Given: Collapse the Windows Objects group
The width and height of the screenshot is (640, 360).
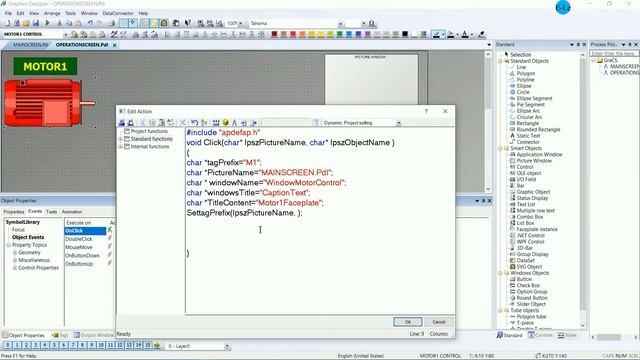Looking at the screenshot, I should 500,273.
